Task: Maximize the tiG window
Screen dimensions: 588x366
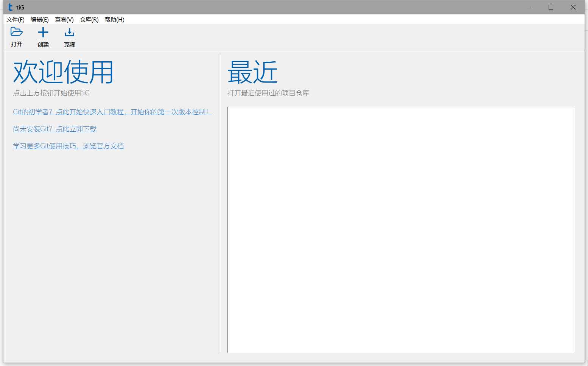Action: pos(551,7)
